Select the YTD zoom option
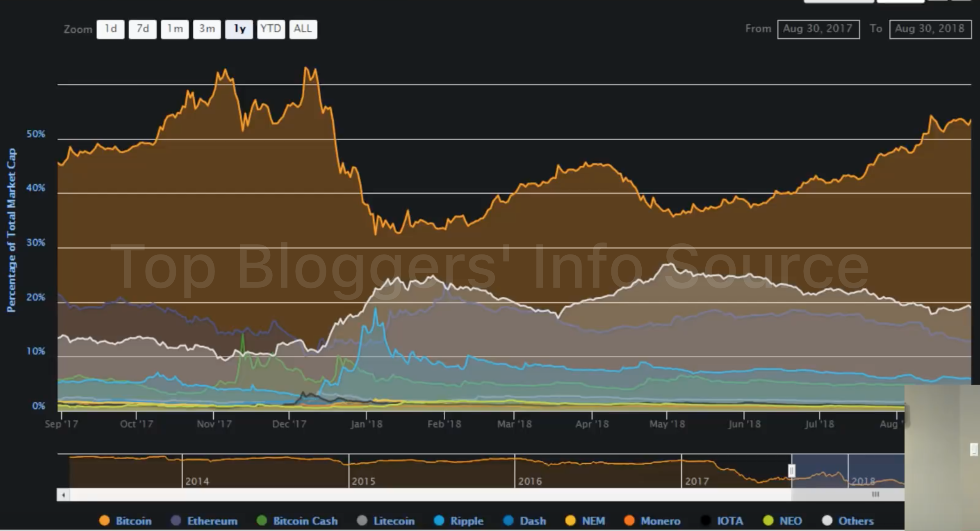980x531 pixels. click(271, 29)
